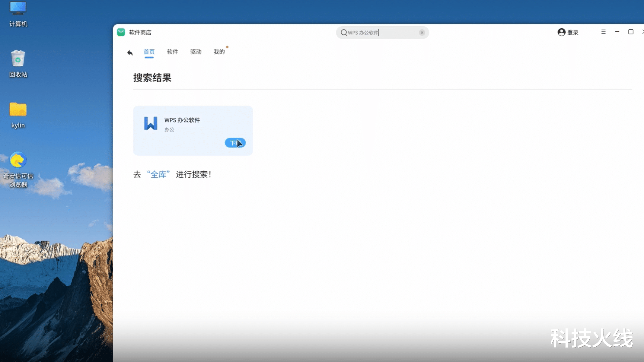Click the Software Store logo icon
Viewport: 644px width, 362px height.
coord(121,32)
